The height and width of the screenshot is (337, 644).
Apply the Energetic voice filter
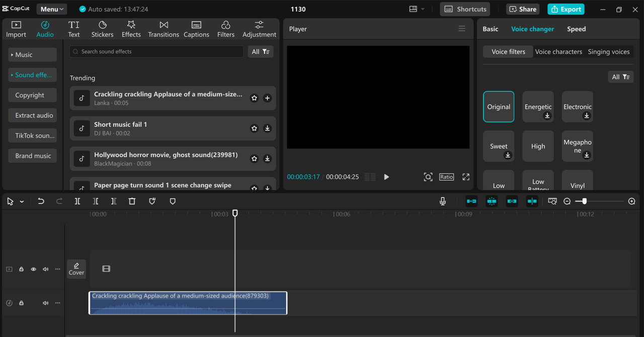pos(538,107)
